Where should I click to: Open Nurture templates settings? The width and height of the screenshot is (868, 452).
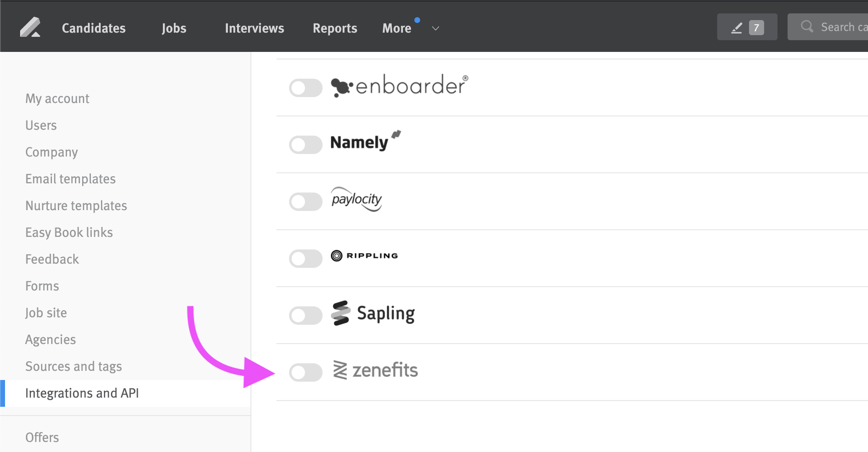[76, 205]
